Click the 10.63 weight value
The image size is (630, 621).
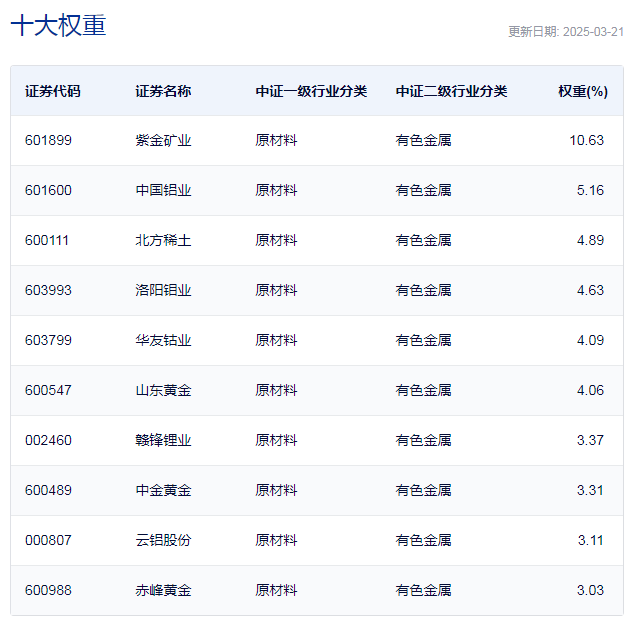[x=586, y=140]
